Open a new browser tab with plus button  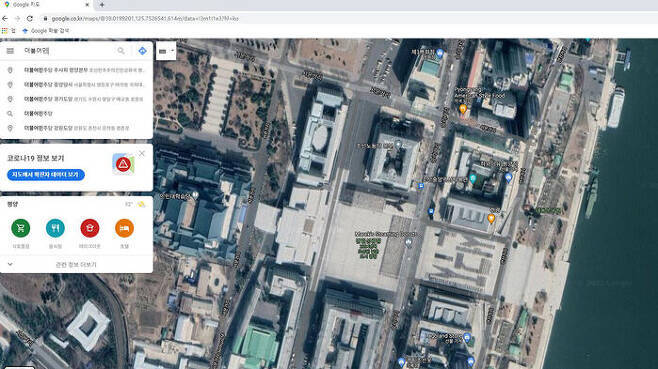point(102,5)
